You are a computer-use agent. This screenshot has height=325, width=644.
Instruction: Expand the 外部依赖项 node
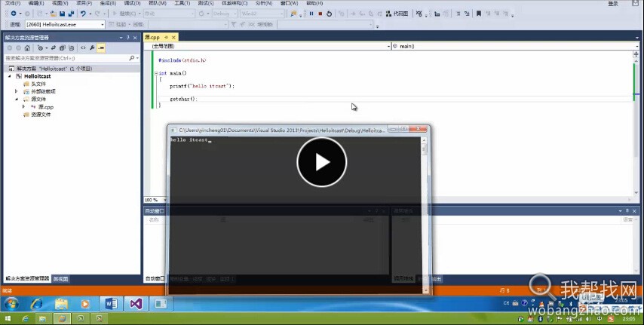[17, 91]
